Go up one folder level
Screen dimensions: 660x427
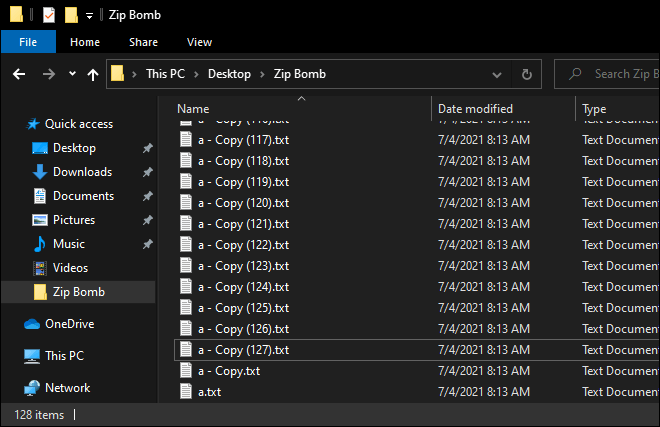pos(93,75)
